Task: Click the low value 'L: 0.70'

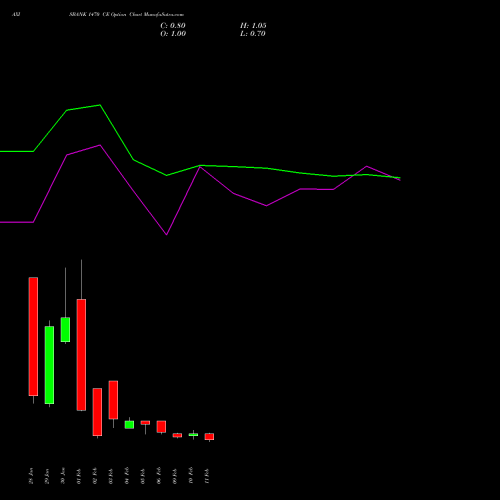Action: pyautogui.click(x=253, y=34)
